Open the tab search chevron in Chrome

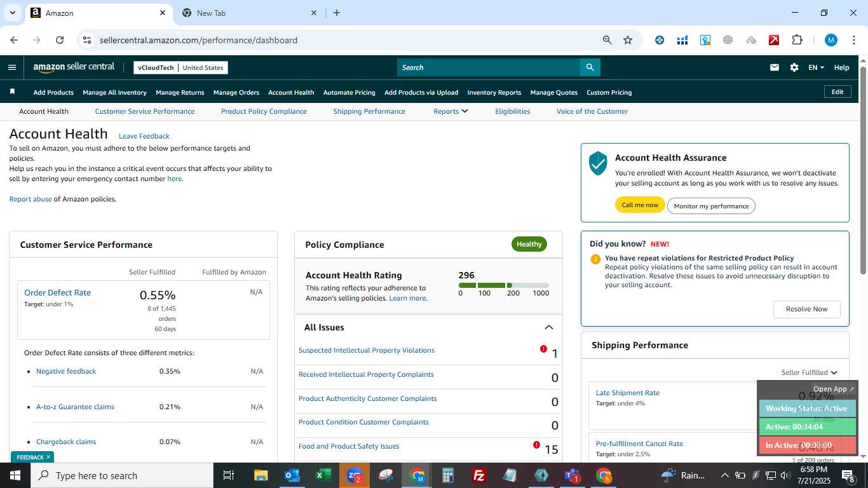click(12, 13)
